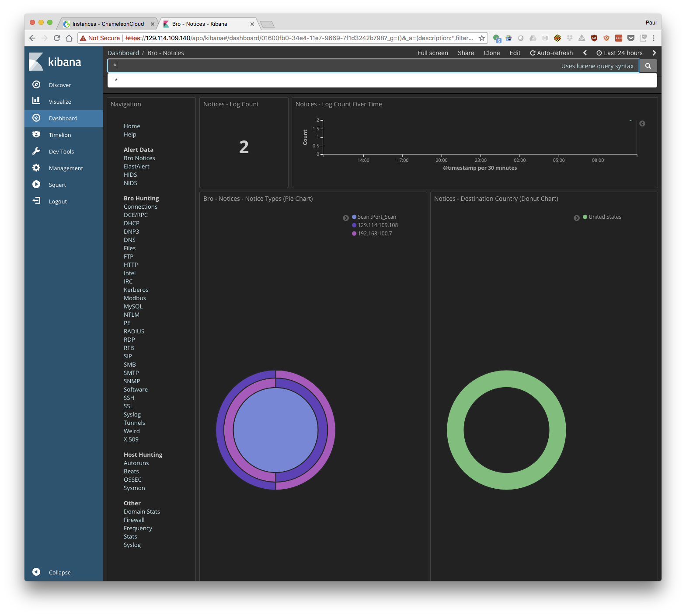The height and width of the screenshot is (616, 686).
Task: Click the Dashboard breadcrumb link
Action: [x=123, y=53]
